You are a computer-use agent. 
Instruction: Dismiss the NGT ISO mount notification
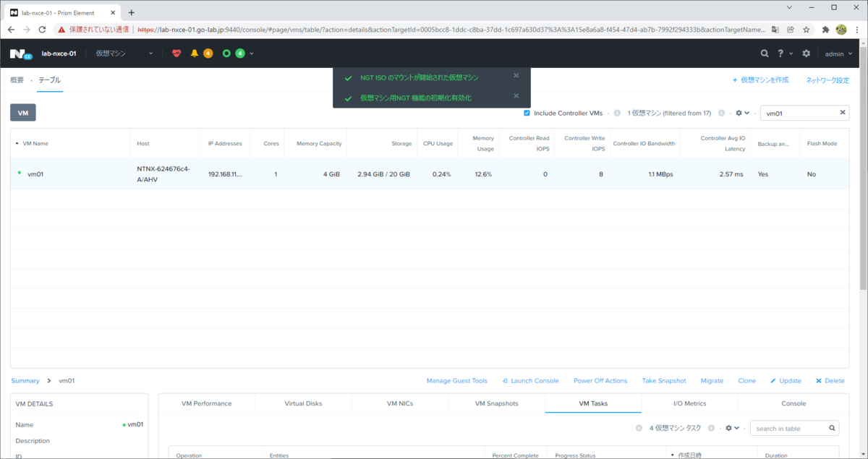(516, 76)
